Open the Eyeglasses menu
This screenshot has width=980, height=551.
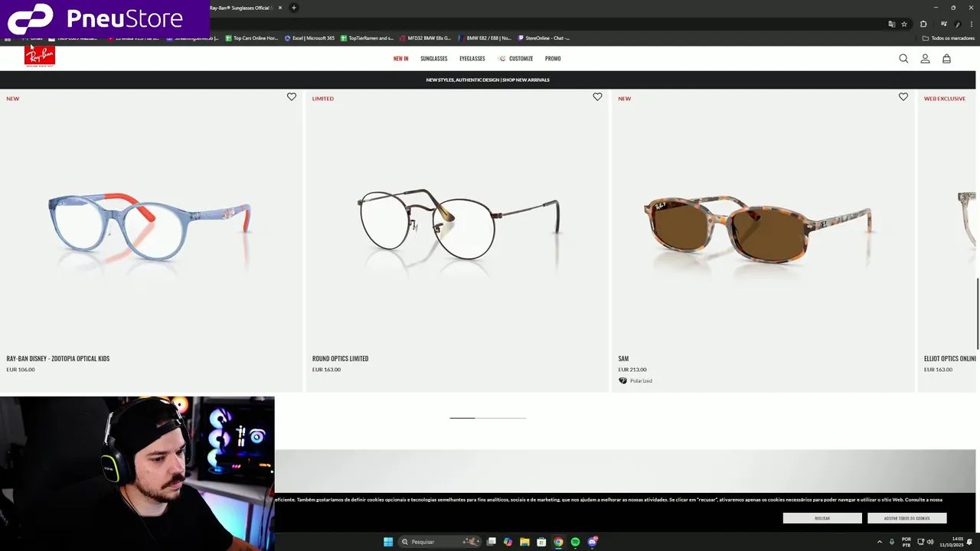(x=472, y=59)
